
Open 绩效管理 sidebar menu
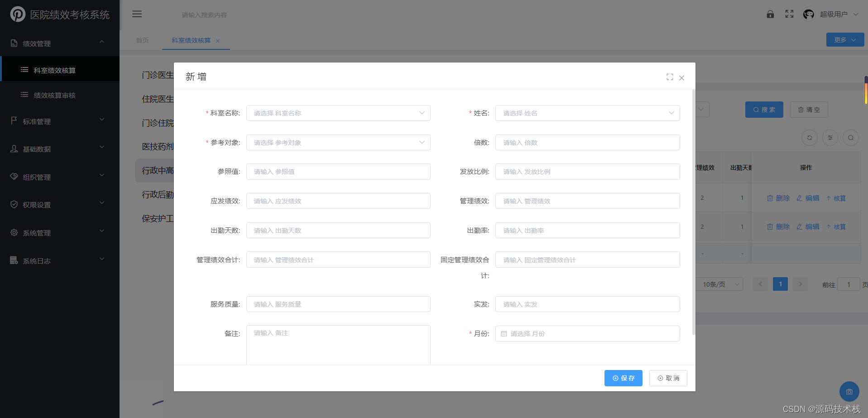coord(60,43)
